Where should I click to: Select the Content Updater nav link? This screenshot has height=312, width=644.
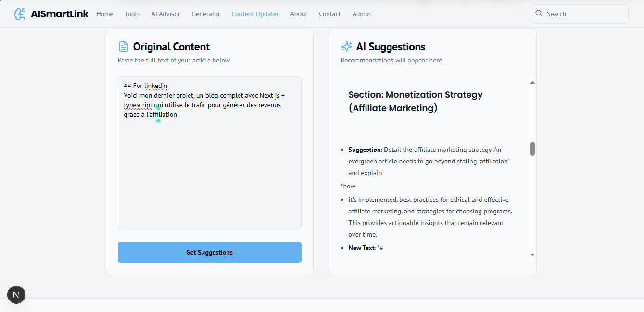tap(255, 14)
